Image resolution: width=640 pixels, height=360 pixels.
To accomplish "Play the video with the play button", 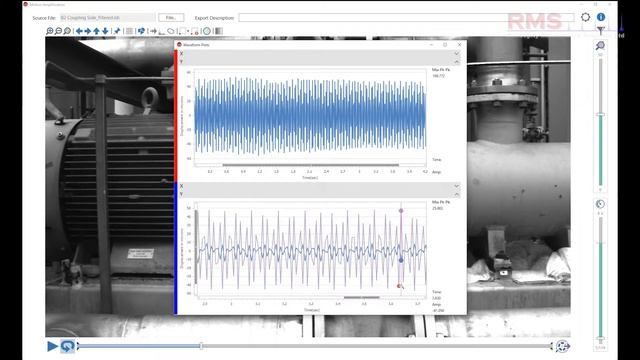I will click(52, 346).
